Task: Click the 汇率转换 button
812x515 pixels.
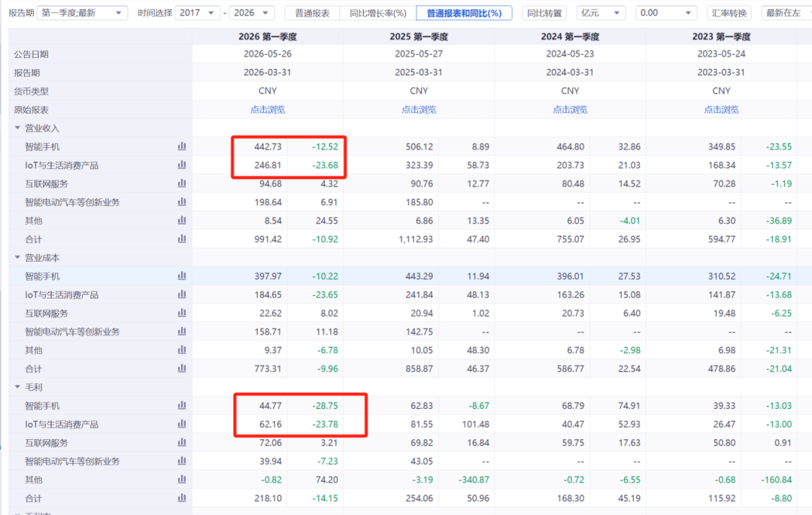Action: click(x=729, y=13)
